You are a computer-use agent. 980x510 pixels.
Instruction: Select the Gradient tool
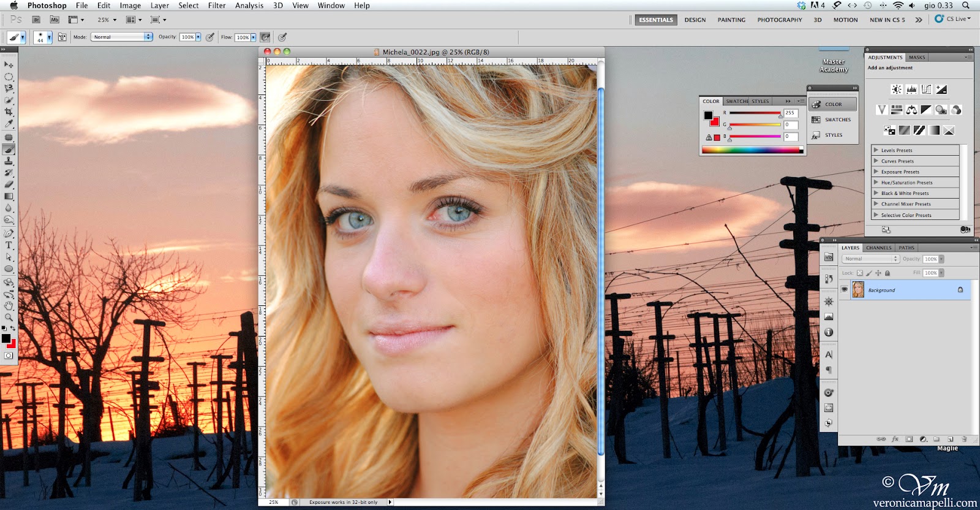coord(9,196)
